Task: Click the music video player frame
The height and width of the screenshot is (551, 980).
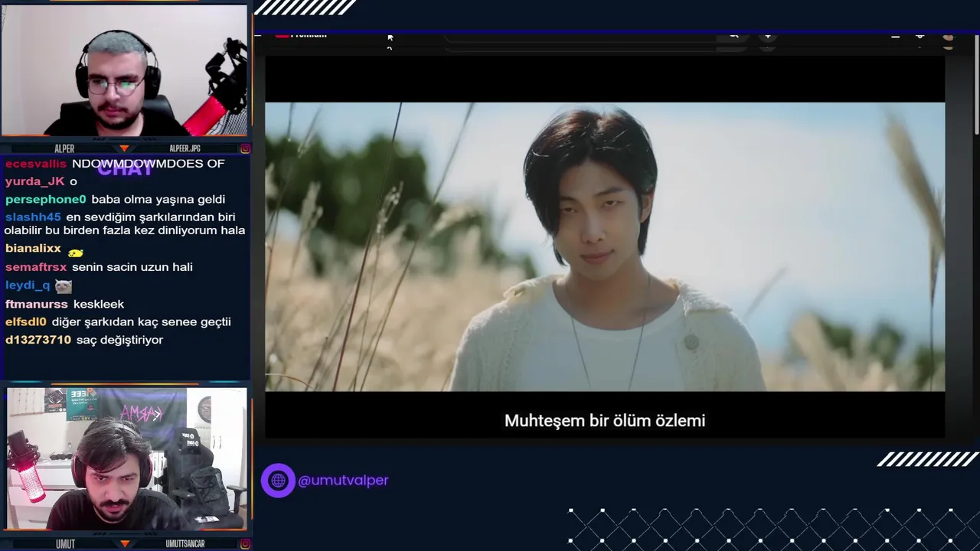Action: pyautogui.click(x=605, y=246)
